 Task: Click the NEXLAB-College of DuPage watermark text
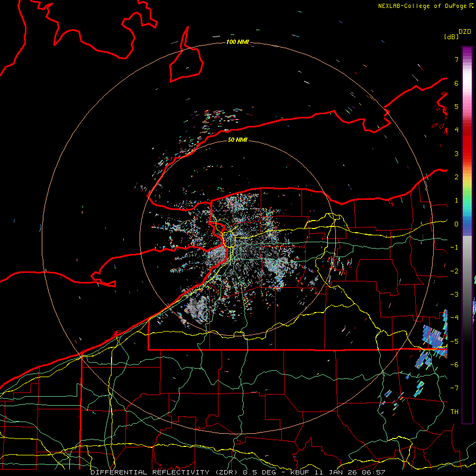click(425, 6)
